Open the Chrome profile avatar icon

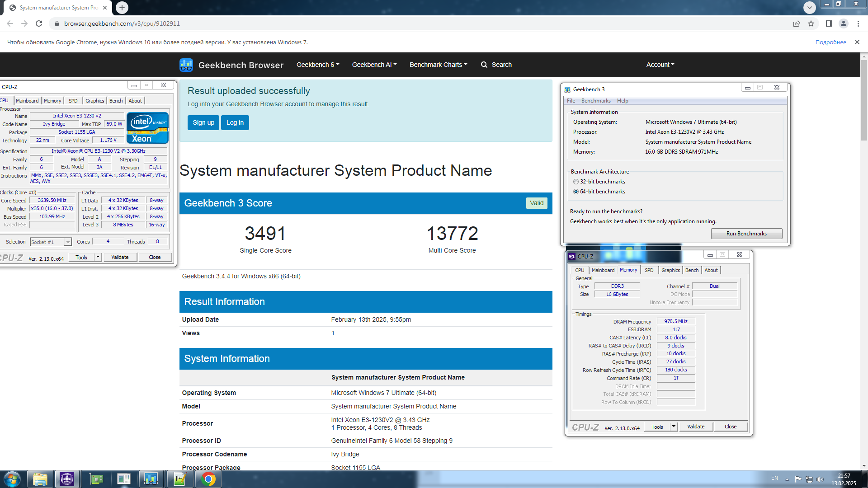pos(844,23)
